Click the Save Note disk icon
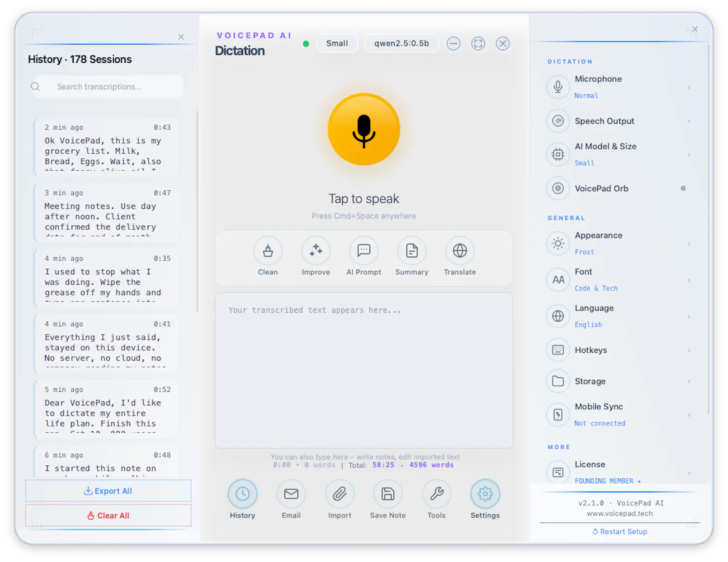 [388, 494]
